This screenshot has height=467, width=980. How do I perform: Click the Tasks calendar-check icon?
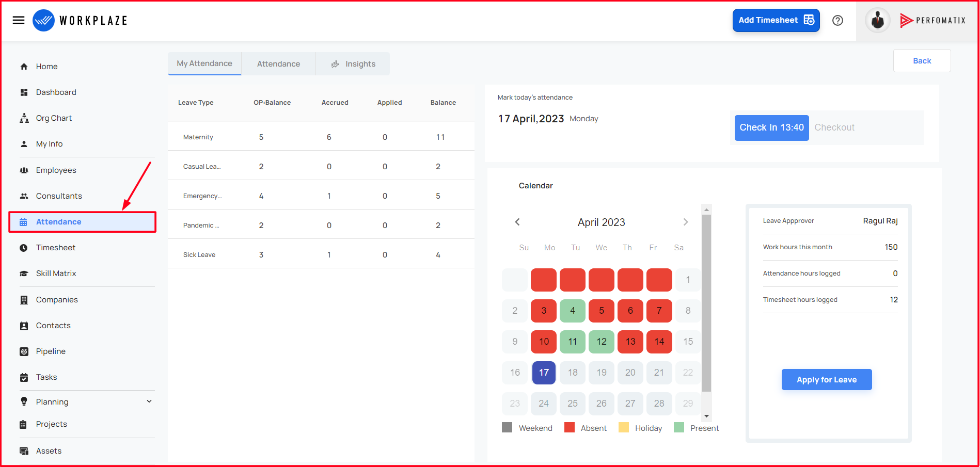coord(24,377)
